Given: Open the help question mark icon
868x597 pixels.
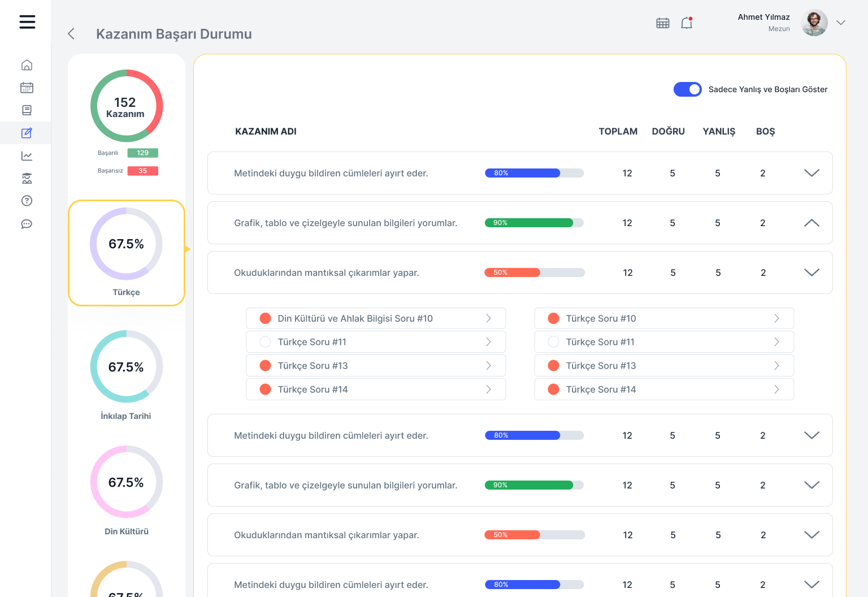Looking at the screenshot, I should (27, 201).
